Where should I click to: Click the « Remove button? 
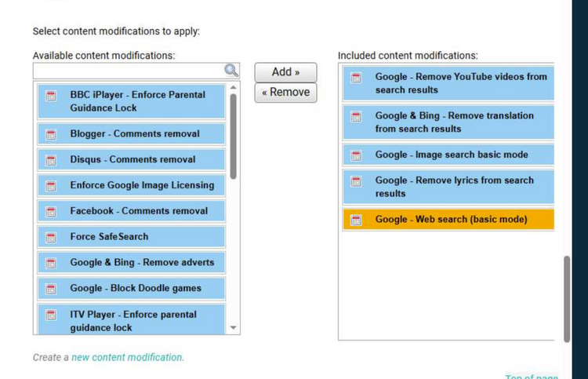[x=285, y=93]
